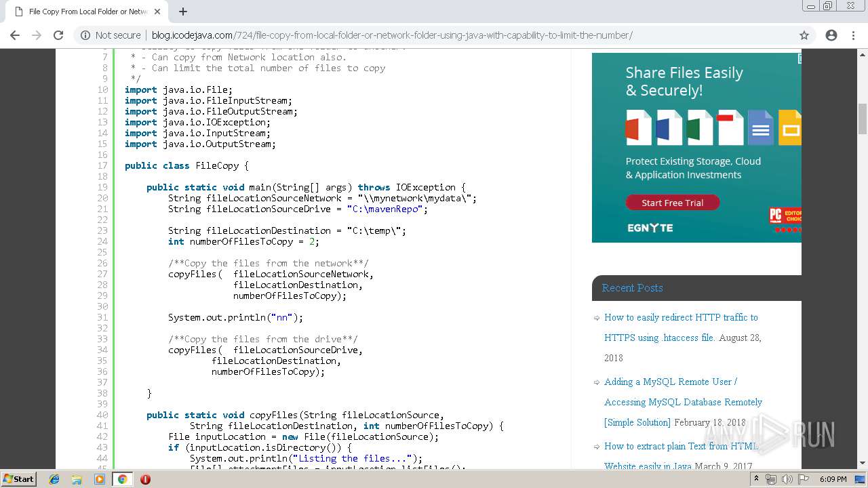This screenshot has width=868, height=488.
Task: Open the media player taskbar icon
Action: pos(100,479)
